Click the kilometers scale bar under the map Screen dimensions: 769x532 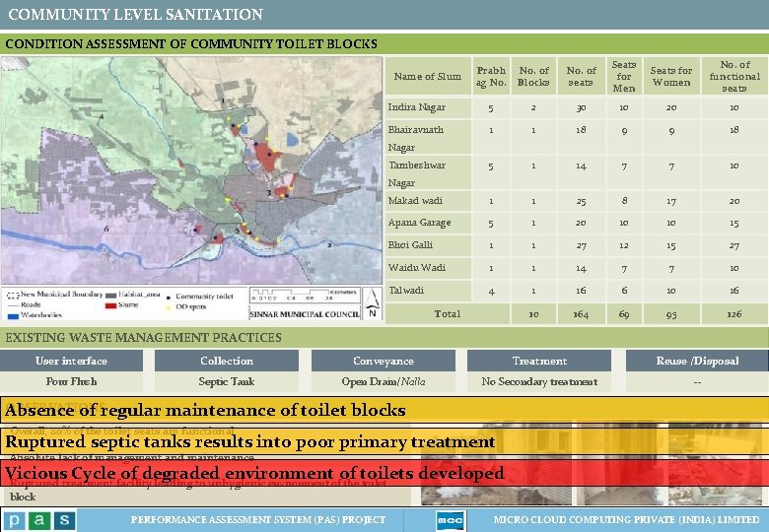[x=304, y=295]
